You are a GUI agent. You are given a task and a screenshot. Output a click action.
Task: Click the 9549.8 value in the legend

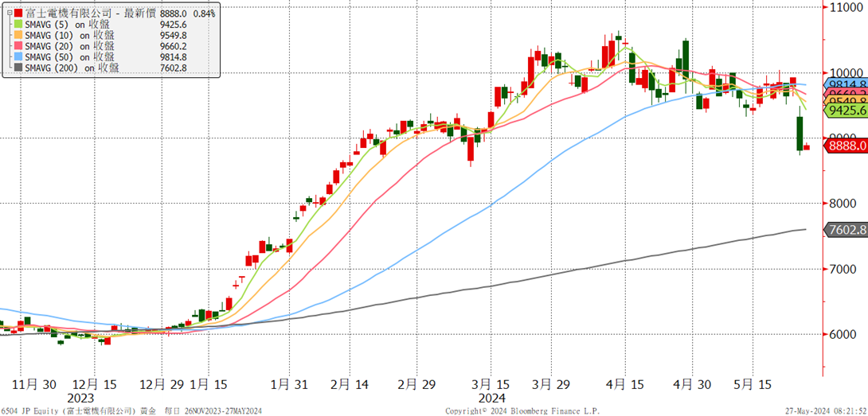(x=172, y=35)
